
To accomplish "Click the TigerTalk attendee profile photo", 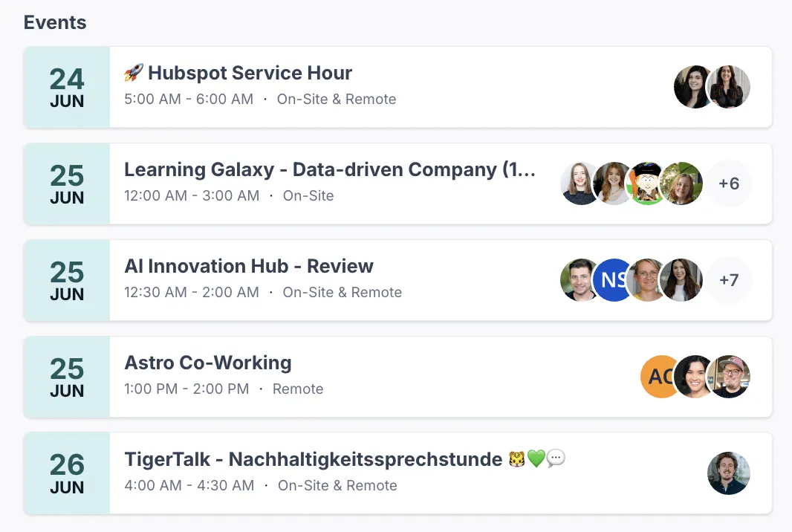I will click(x=729, y=473).
